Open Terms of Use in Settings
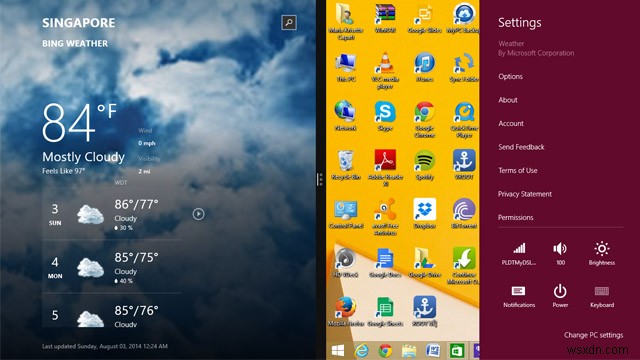This screenshot has width=640, height=360. pos(518,171)
